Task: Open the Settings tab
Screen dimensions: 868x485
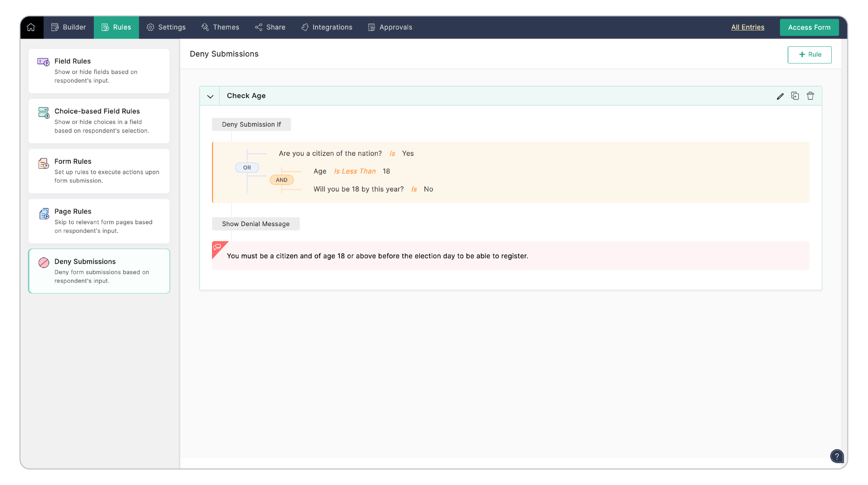Action: tap(166, 27)
